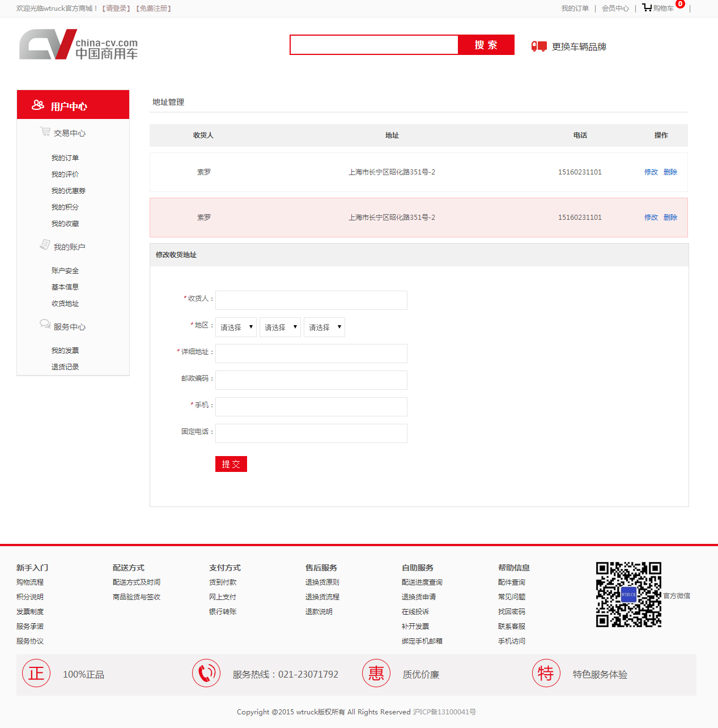Click 修改 link in the first address row
The image size is (718, 728).
pos(651,172)
